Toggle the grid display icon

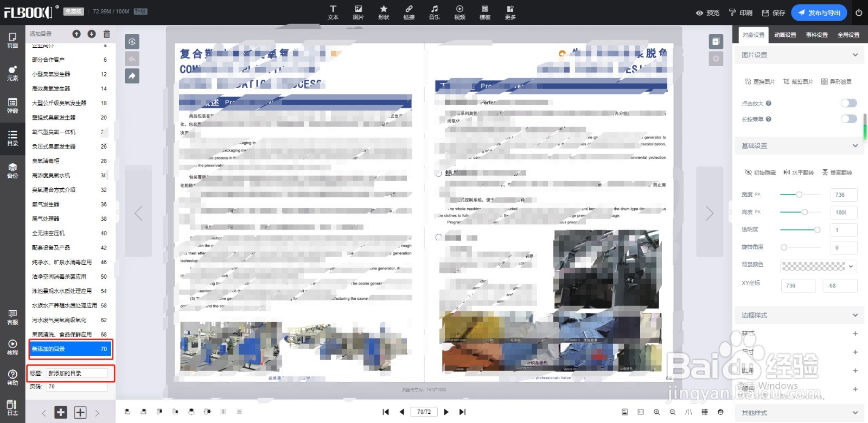pyautogui.click(x=704, y=412)
